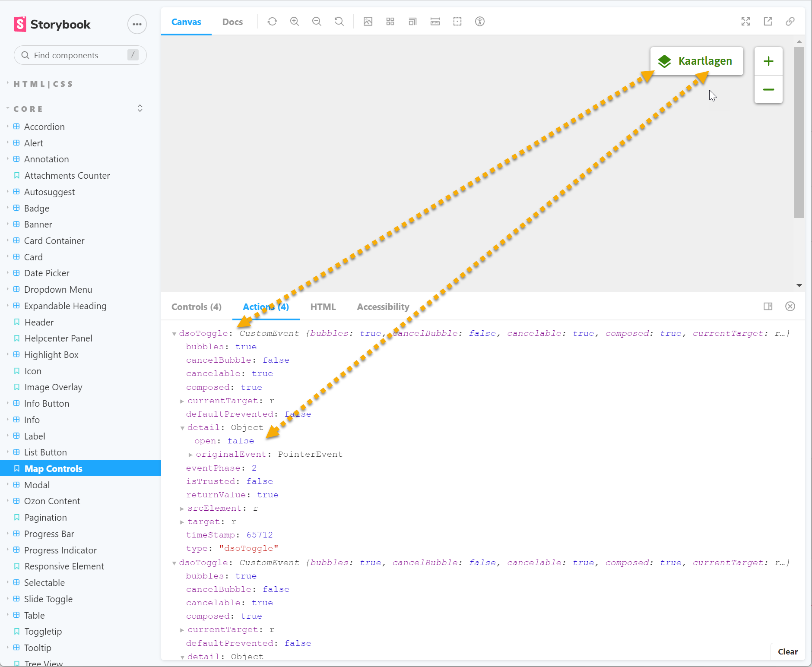The image size is (812, 667).
Task: Expand the originalEvent PointerEvent entry
Action: (190, 454)
